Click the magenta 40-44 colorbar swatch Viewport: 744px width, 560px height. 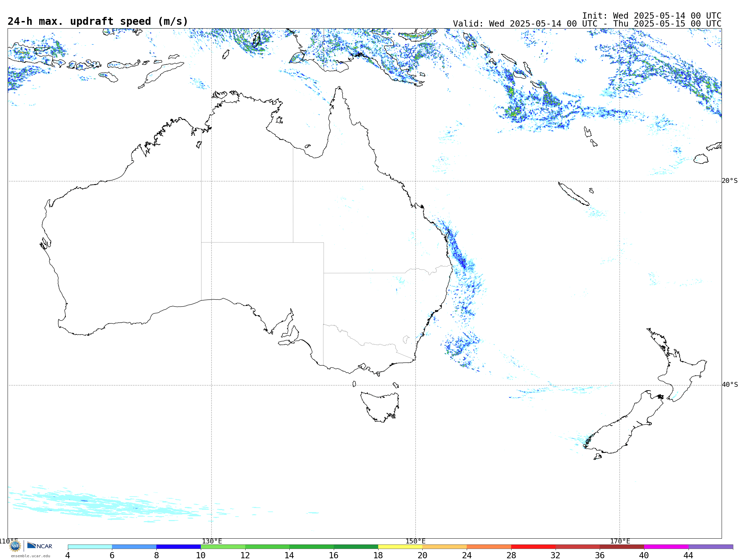tap(666, 547)
